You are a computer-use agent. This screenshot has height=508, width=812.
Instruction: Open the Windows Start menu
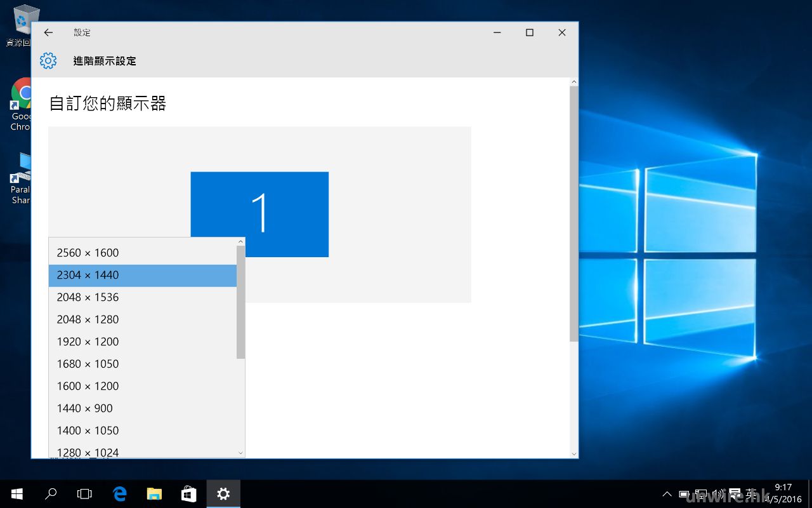coord(17,493)
